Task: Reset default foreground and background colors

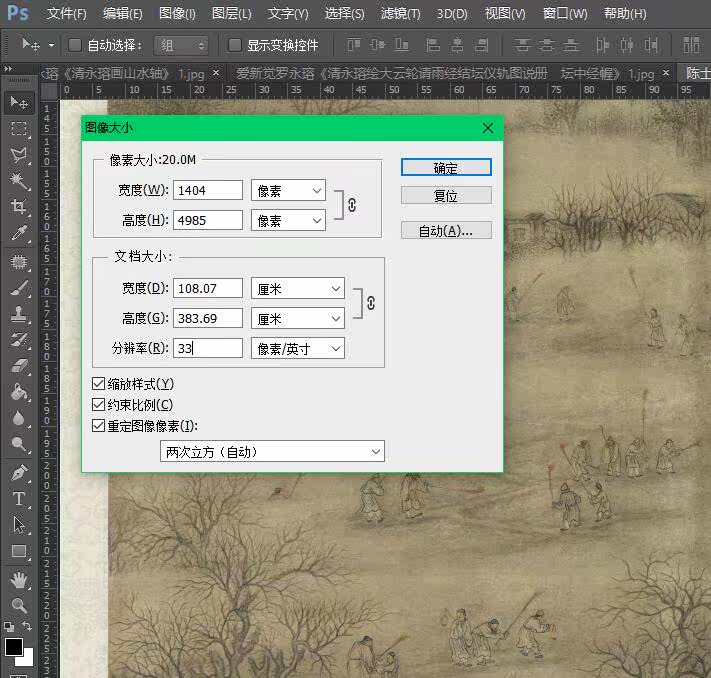Action: coord(9,627)
